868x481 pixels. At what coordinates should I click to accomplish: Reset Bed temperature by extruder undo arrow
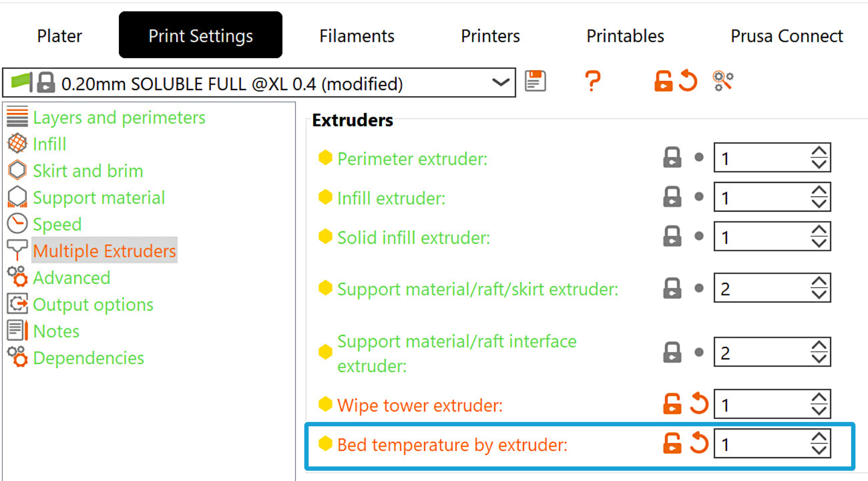[x=699, y=444]
